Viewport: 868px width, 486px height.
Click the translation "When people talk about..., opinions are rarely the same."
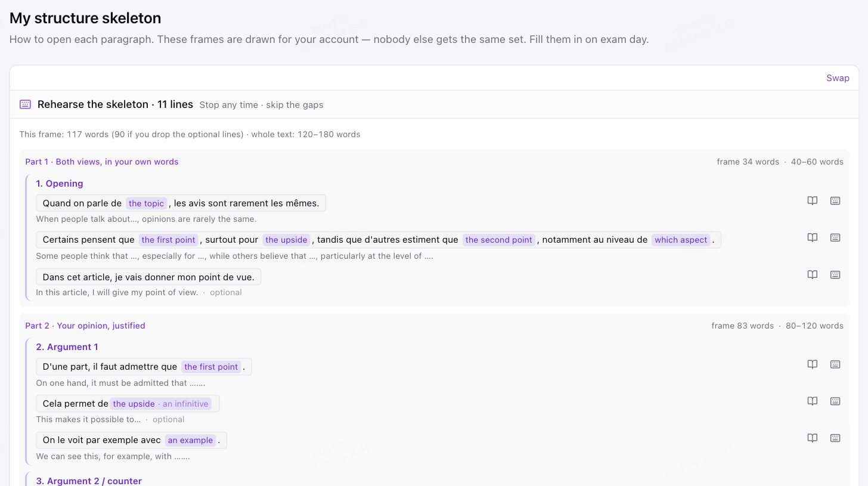(147, 219)
